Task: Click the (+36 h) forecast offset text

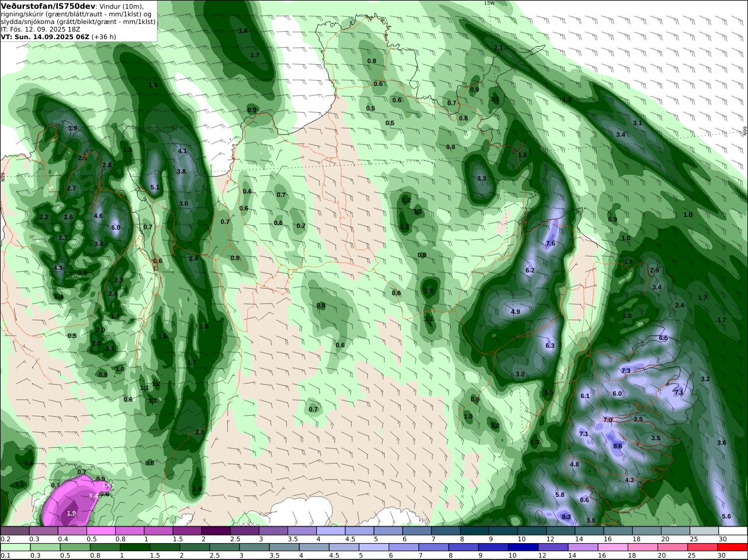Action: coord(104,37)
